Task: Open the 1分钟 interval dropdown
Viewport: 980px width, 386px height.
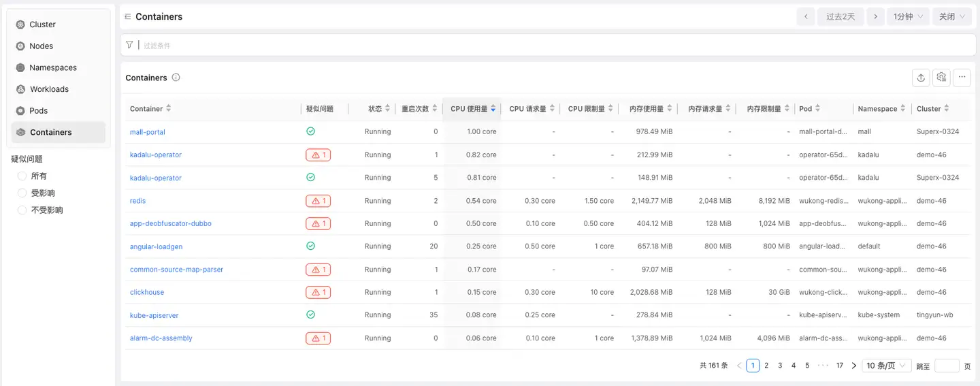Action: (908, 17)
